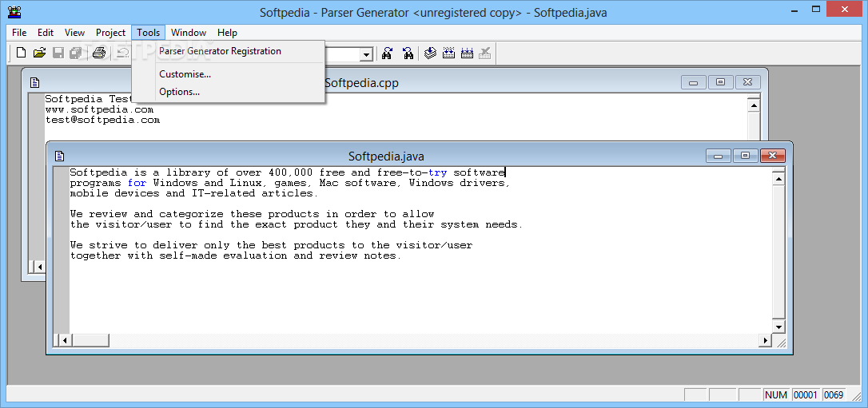The width and height of the screenshot is (868, 408).
Task: Click the line 'mobile devices and IT-related articles.'
Action: [x=194, y=193]
